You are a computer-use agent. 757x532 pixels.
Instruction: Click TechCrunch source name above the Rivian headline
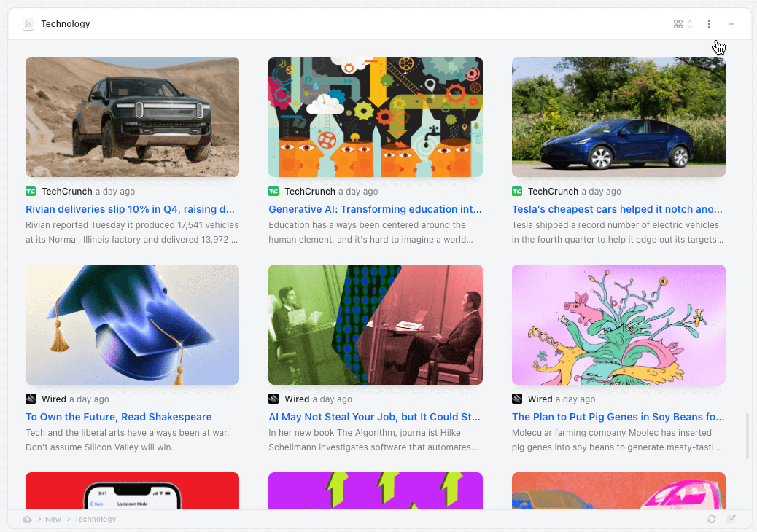67,191
